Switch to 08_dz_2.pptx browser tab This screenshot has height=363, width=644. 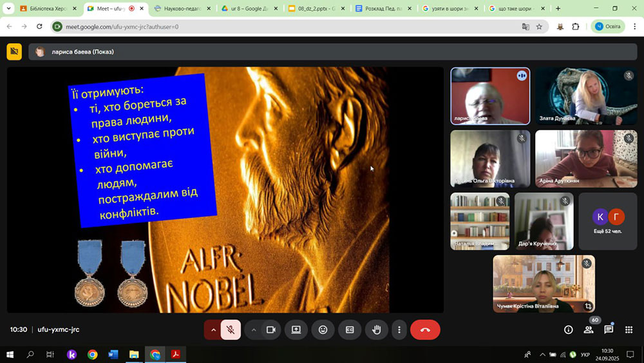316,8
